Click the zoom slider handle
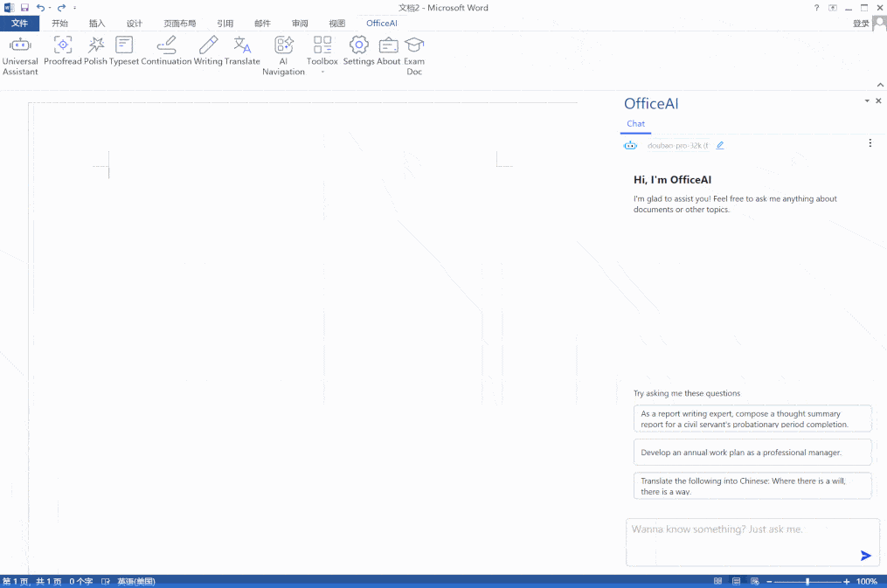 807,581
